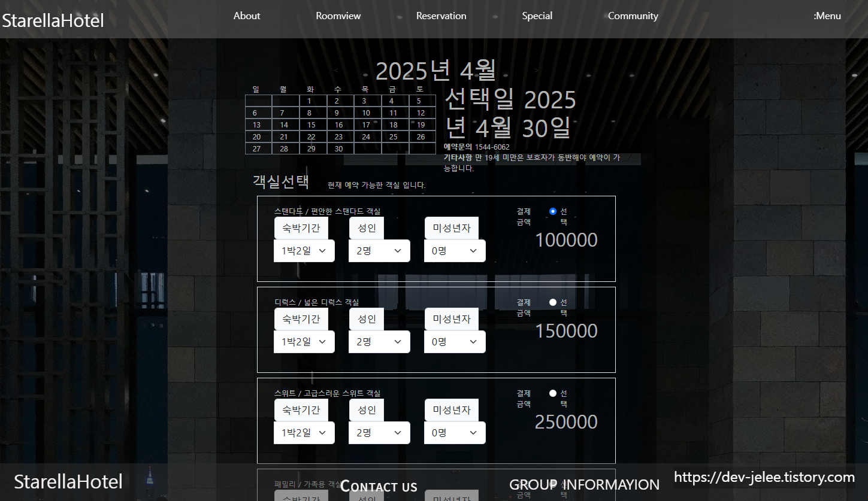868x501 pixels.
Task: Open Group Informayion in the footer
Action: 585,485
